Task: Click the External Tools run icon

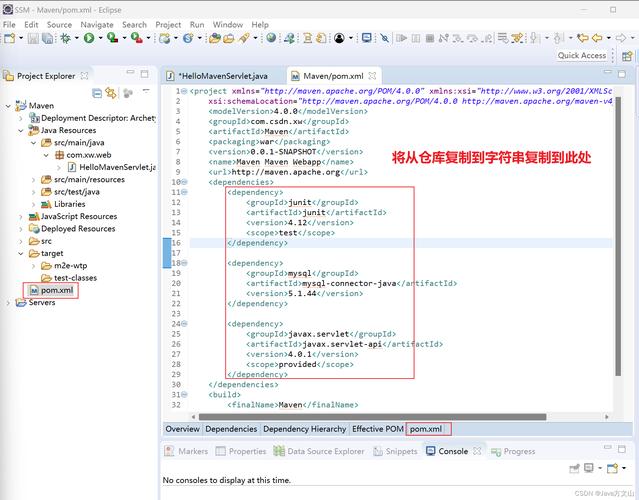Action: coord(137,38)
